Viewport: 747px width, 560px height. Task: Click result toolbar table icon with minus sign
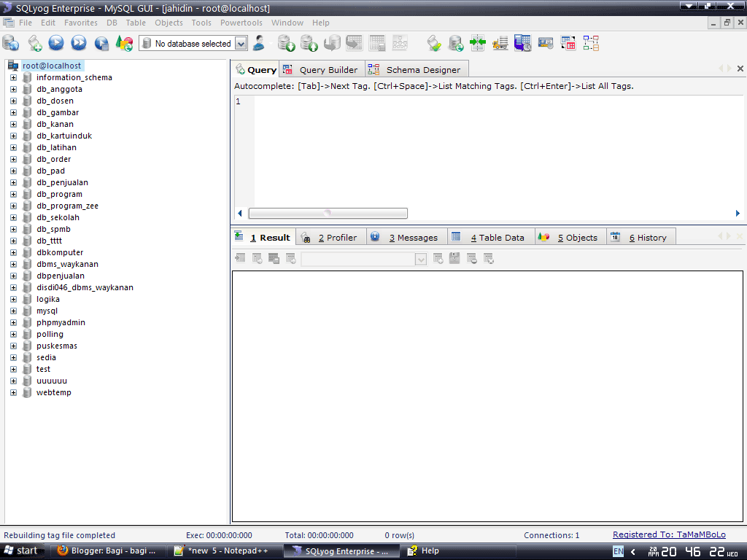(472, 258)
